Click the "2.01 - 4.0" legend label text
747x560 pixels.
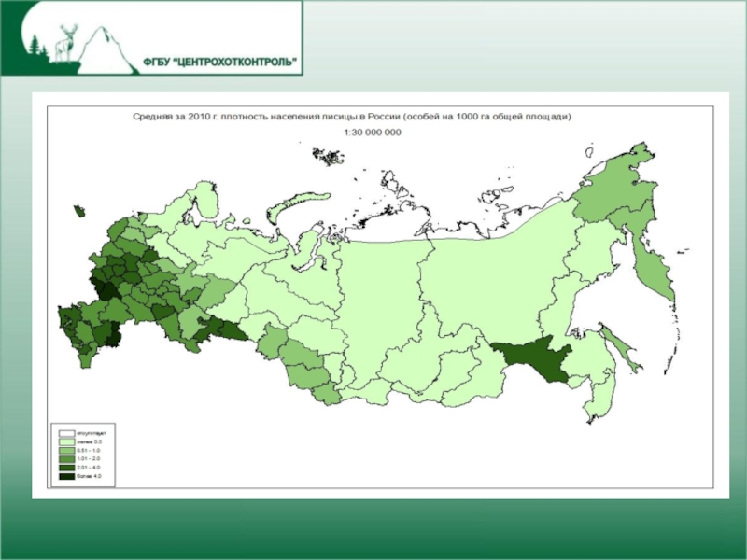[x=91, y=468]
